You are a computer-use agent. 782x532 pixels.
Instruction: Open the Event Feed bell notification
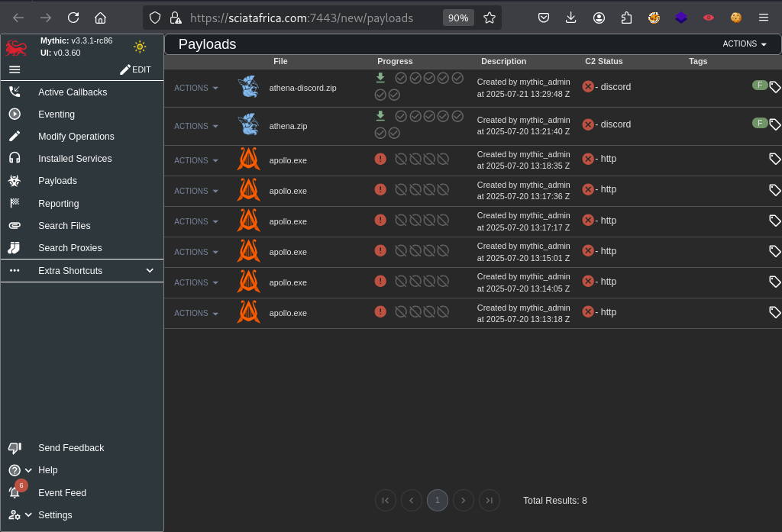coord(15,492)
